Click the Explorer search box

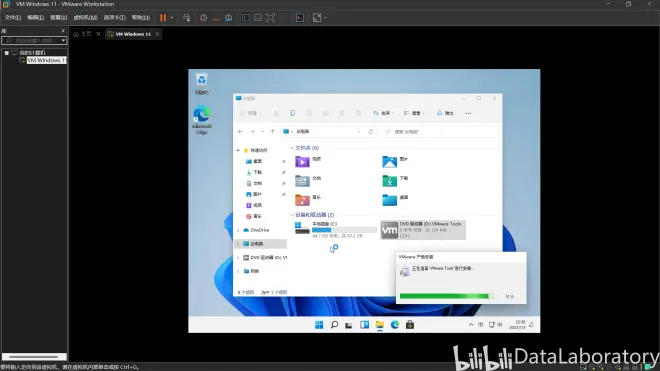tap(440, 132)
